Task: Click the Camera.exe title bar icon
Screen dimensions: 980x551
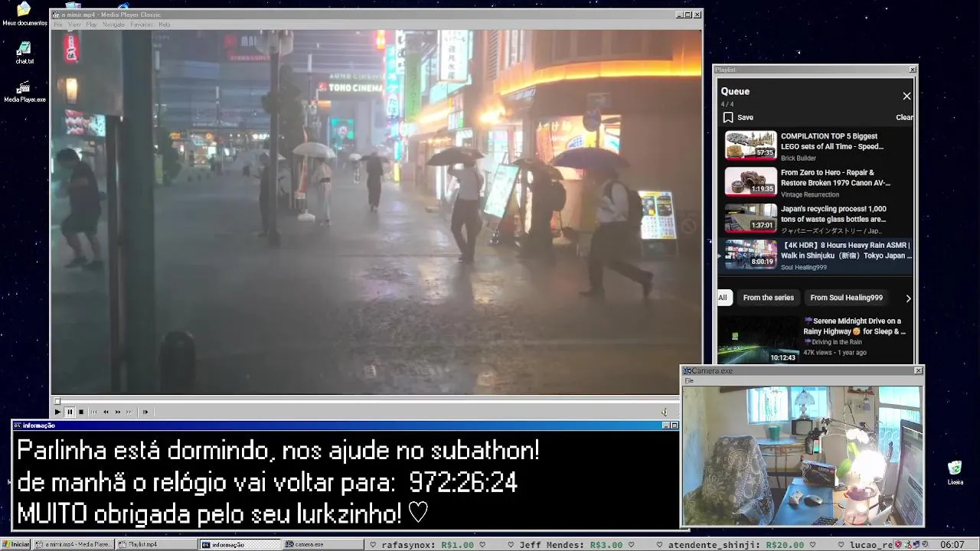Action: pyautogui.click(x=688, y=370)
